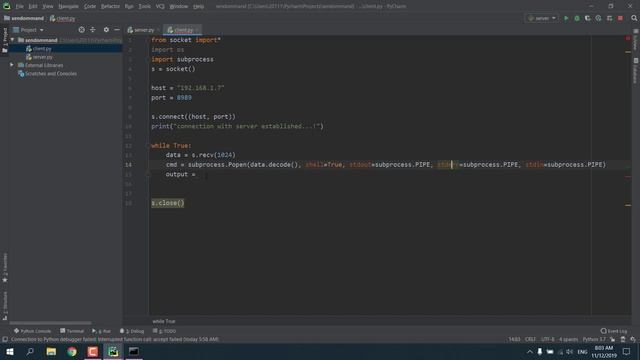Run the server configuration with green play

point(566,18)
